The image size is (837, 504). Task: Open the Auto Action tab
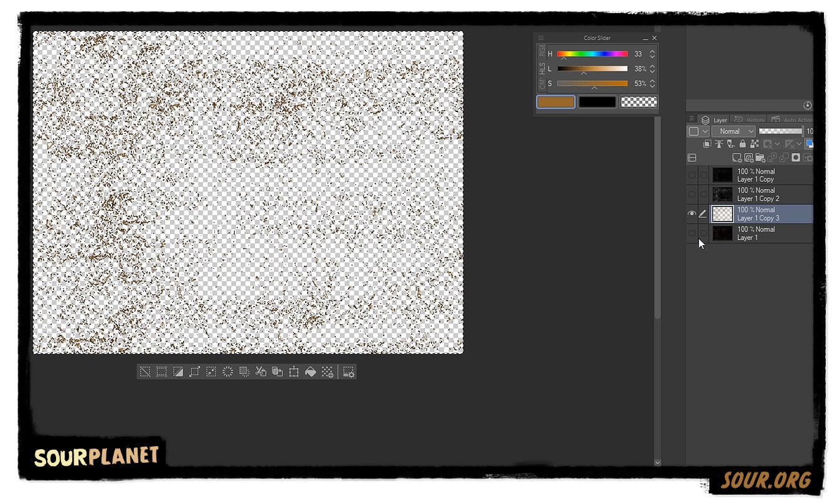pyautogui.click(x=795, y=119)
